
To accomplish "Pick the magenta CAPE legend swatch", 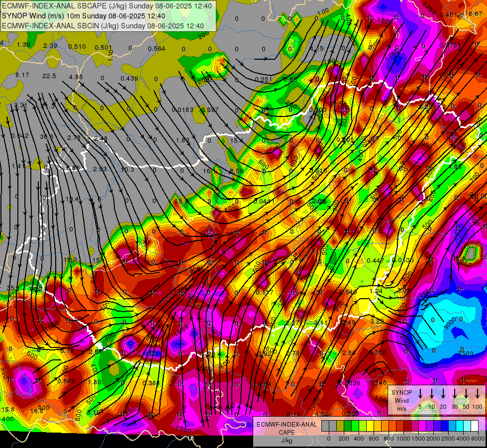I will click(x=422, y=426).
